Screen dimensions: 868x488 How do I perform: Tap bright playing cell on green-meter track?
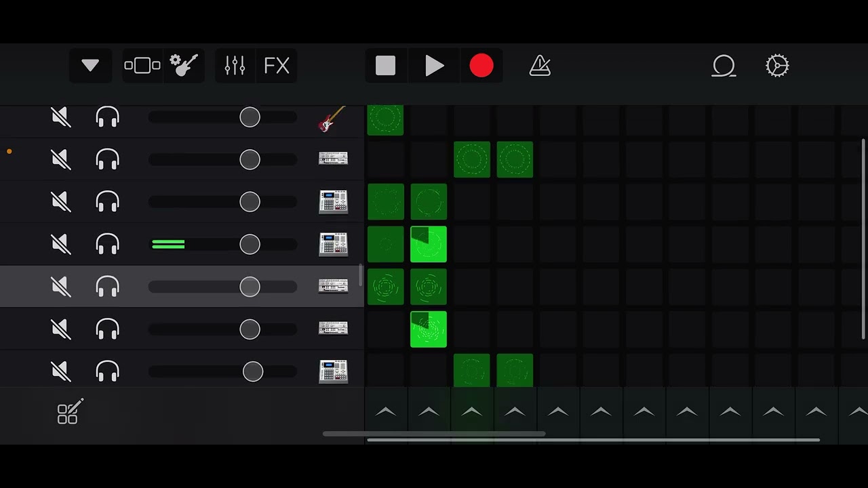pos(429,244)
